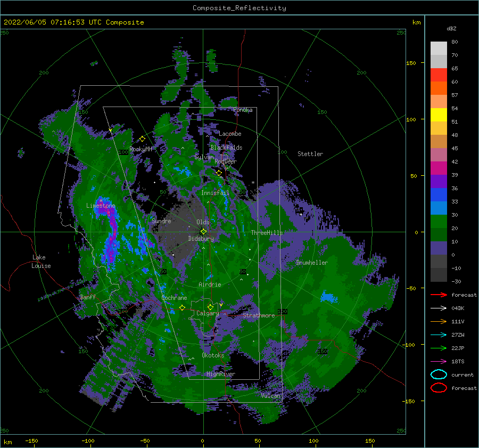Click the Airdrie label
This screenshot has height=448, width=479.
click(x=210, y=284)
